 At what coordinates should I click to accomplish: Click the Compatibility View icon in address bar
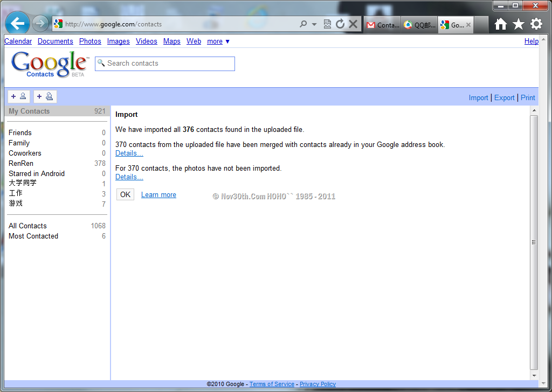(x=327, y=24)
